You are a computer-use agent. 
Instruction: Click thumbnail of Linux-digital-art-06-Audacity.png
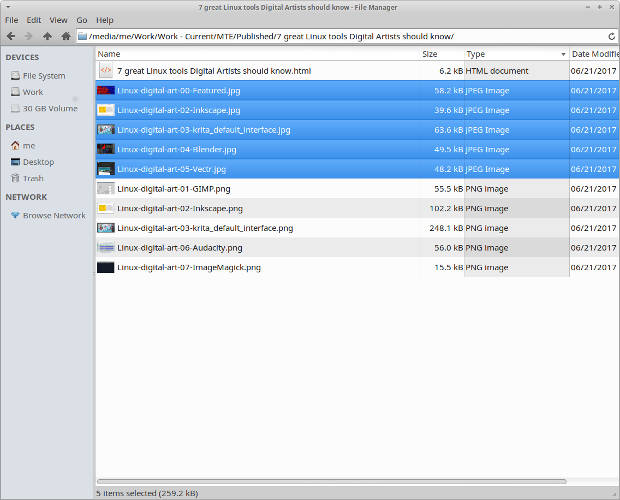(x=106, y=248)
